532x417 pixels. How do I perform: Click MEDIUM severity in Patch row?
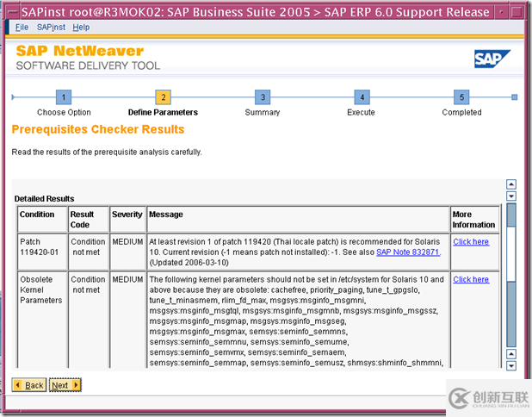127,242
